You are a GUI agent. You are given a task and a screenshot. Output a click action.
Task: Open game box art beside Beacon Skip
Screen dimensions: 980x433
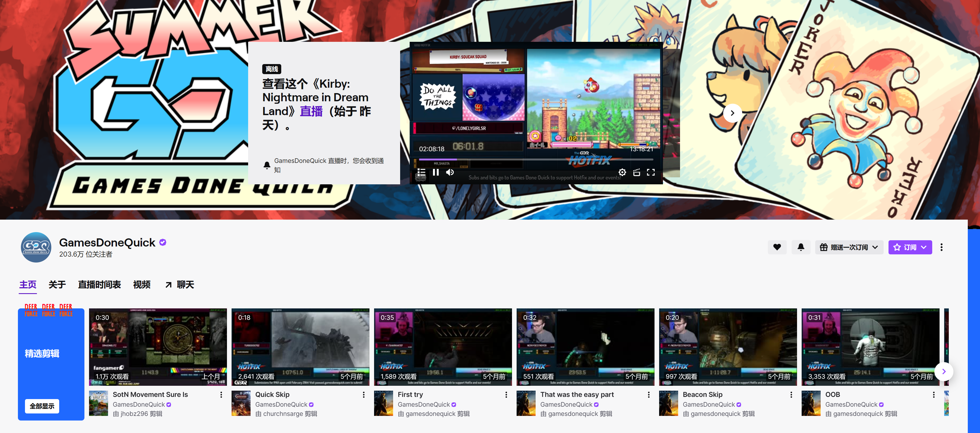[x=669, y=403]
